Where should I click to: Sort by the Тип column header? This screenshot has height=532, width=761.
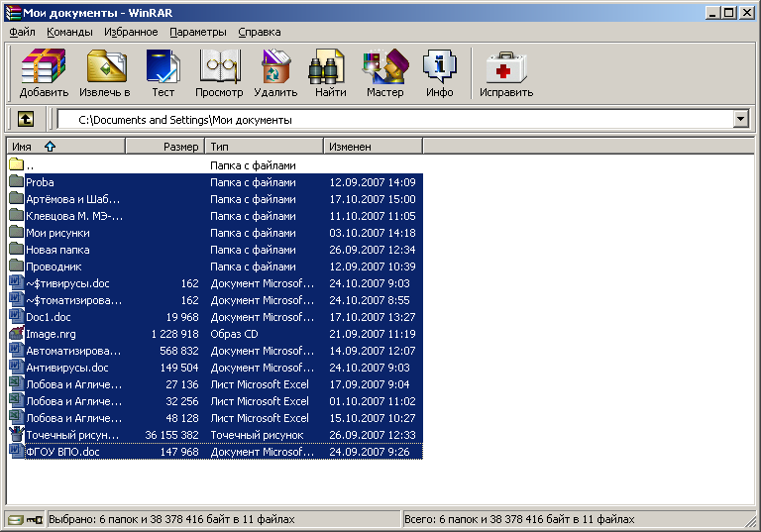(264, 146)
